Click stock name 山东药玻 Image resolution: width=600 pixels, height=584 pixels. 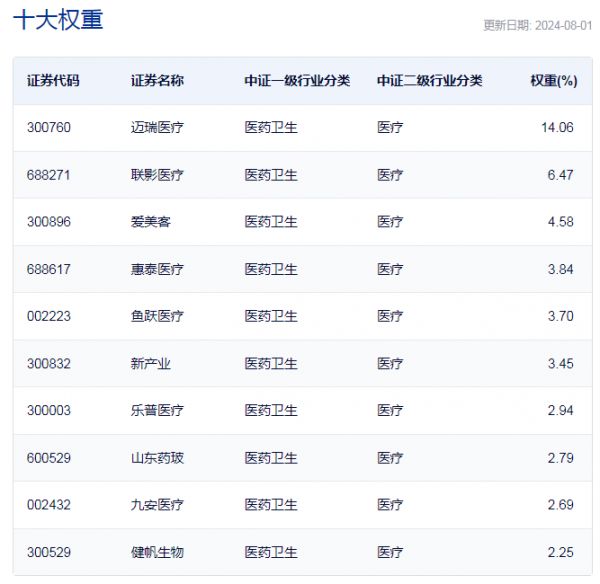click(157, 458)
